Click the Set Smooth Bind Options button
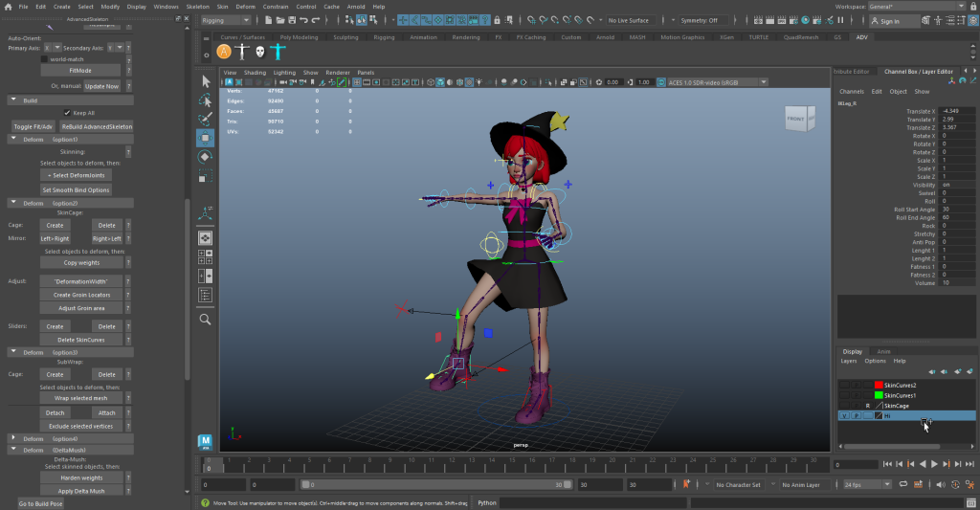Image resolution: width=980 pixels, height=510 pixels. tap(76, 190)
